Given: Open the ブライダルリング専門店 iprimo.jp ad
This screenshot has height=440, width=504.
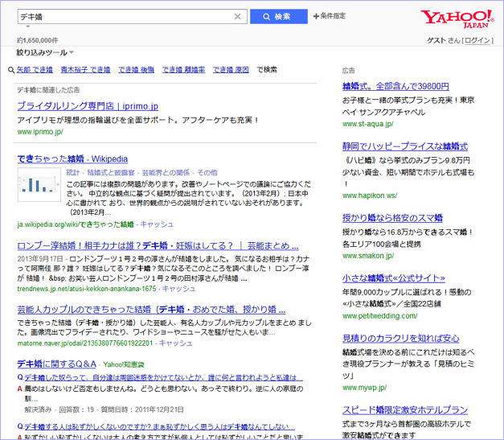Looking at the screenshot, I should (x=88, y=106).
